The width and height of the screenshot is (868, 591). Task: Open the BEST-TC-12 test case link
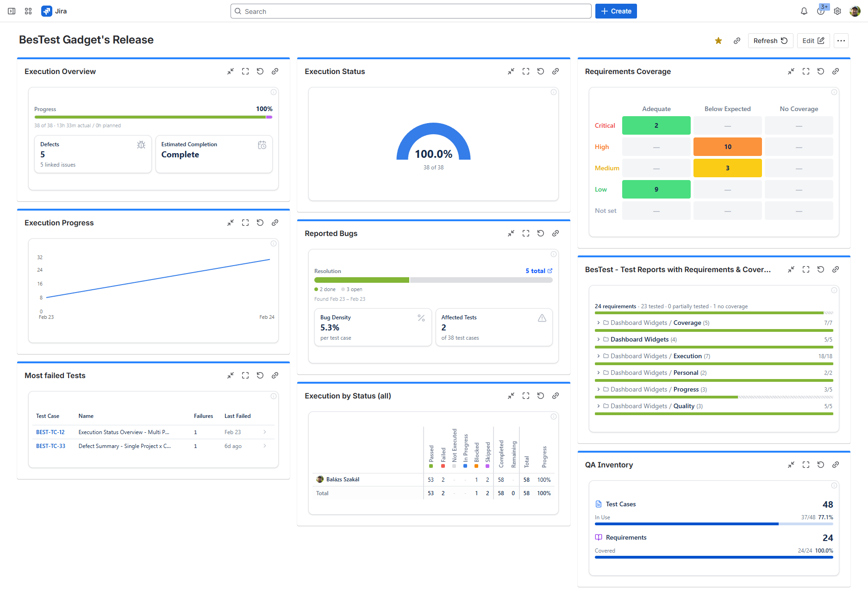coord(50,432)
